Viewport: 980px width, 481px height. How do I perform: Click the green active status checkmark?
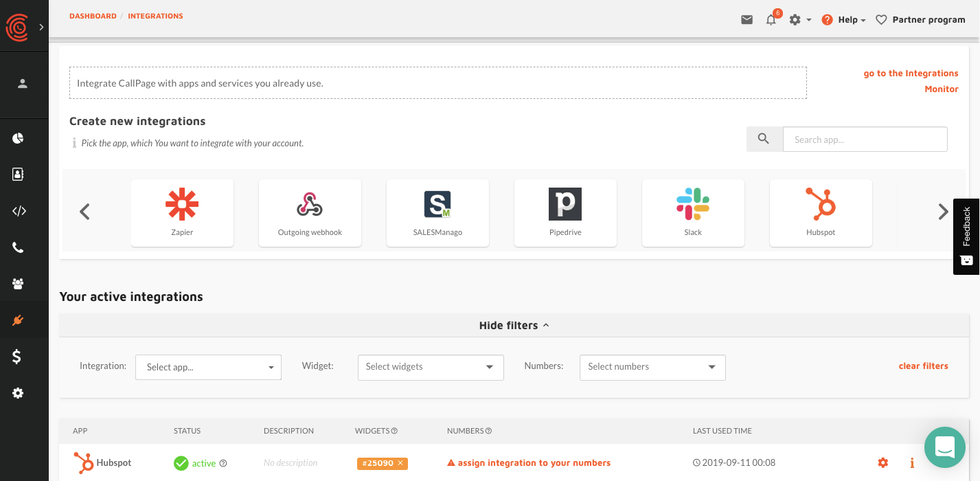(x=181, y=463)
